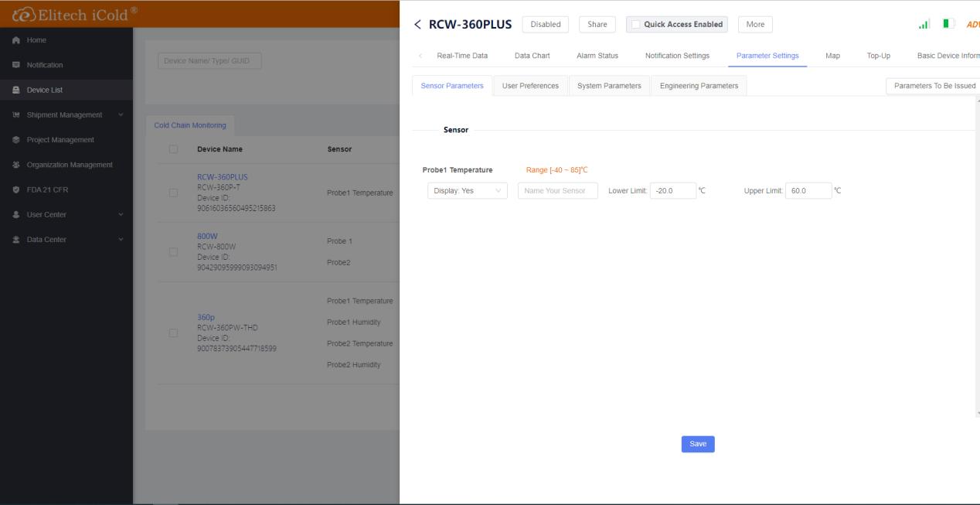Click the blue Save button
Viewport: 980px width, 505px height.
[x=698, y=444]
